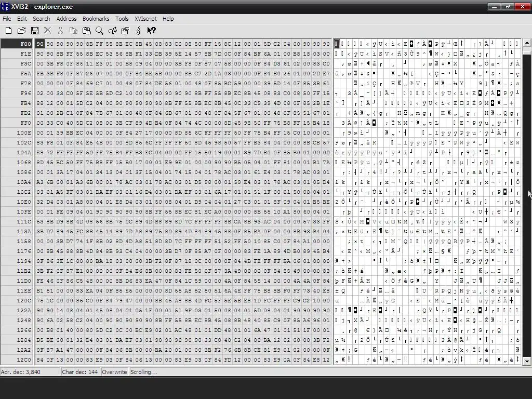
Task: Click address row F78
Action: point(17,83)
